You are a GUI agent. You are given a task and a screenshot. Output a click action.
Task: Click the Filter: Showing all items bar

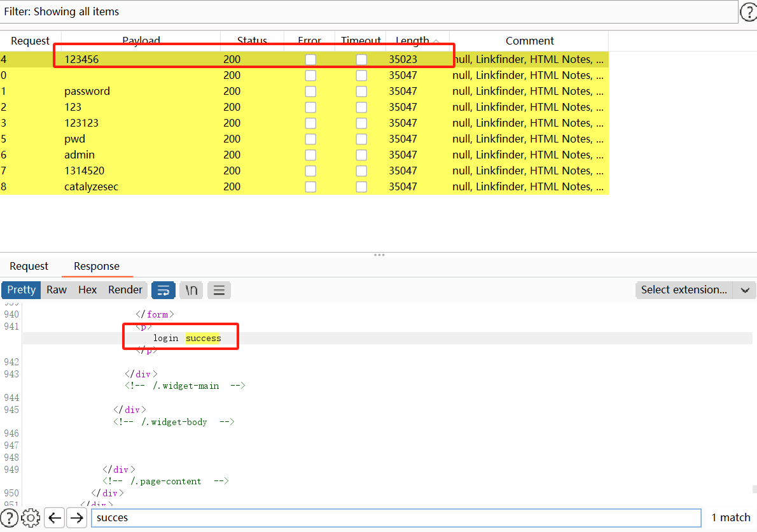(x=369, y=11)
